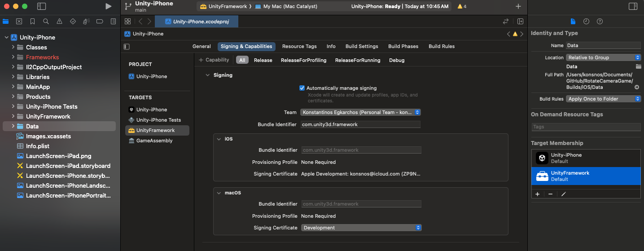Show the File inspector
Image resolution: width=644 pixels, height=251 pixels.
tap(573, 21)
